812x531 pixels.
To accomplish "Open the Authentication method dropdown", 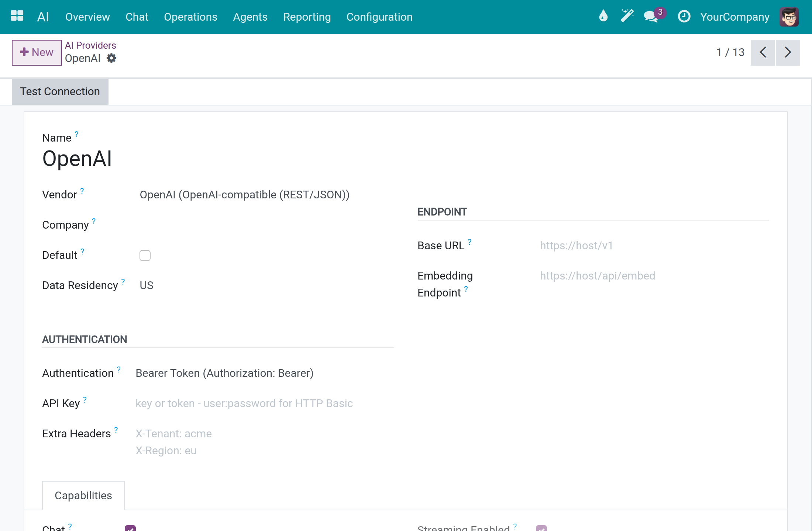I will click(265, 373).
